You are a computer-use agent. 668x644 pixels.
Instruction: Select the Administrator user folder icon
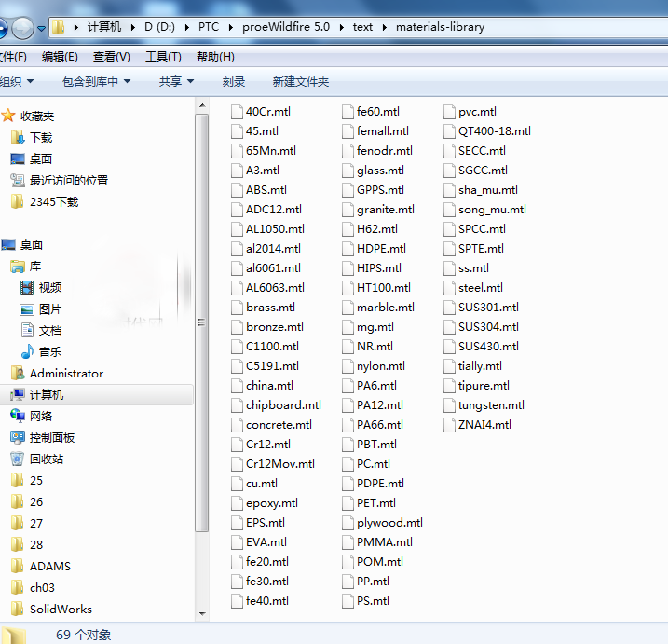click(x=18, y=374)
